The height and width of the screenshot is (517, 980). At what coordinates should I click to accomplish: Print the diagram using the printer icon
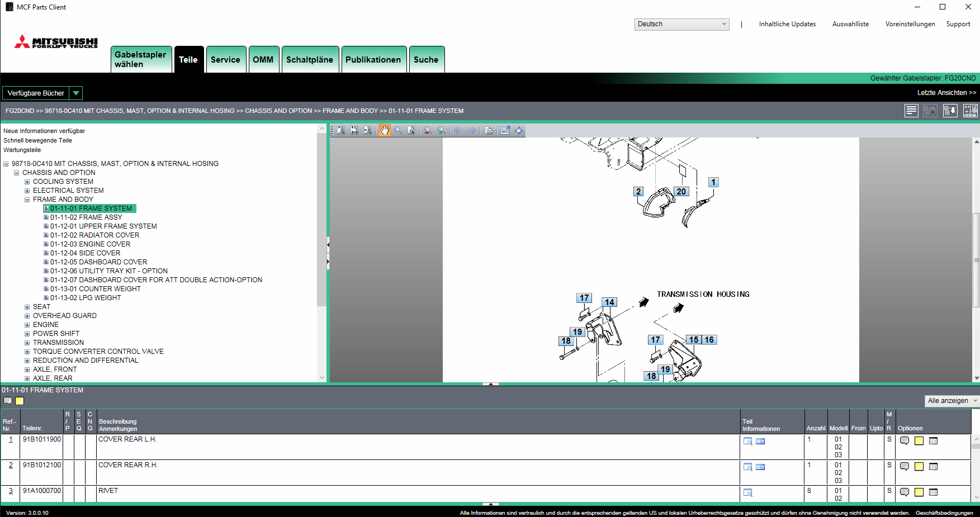pyautogui.click(x=489, y=130)
